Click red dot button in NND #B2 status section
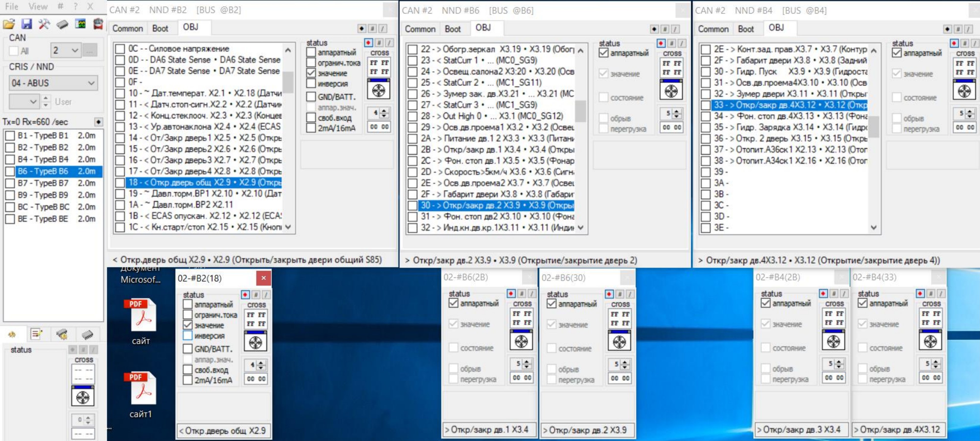Image resolution: width=980 pixels, height=441 pixels. 368,42
